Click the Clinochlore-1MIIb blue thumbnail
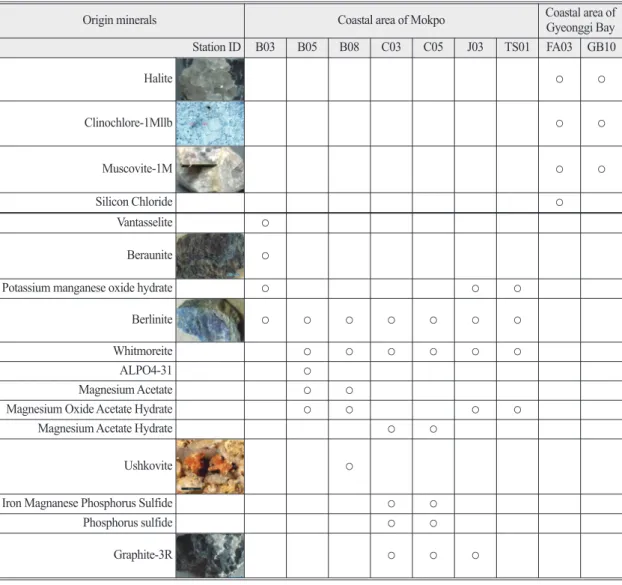The width and height of the screenshot is (622, 585). pos(210,123)
